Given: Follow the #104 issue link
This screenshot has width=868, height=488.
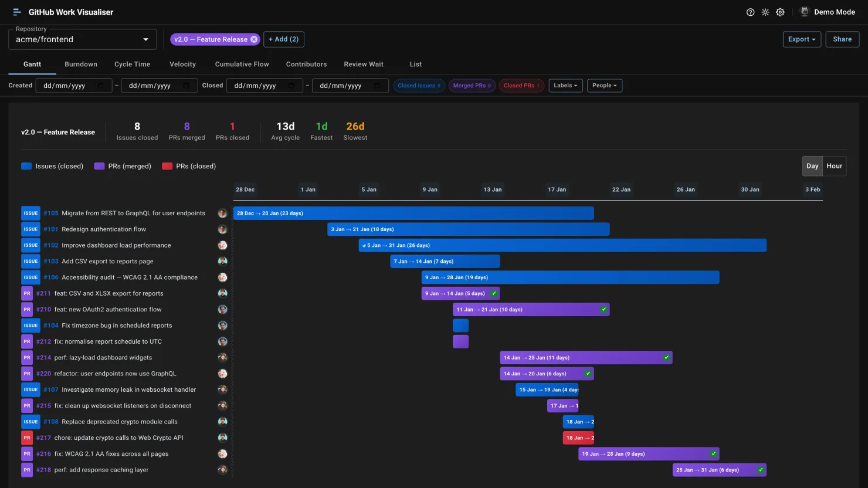Looking at the screenshot, I should (x=50, y=325).
